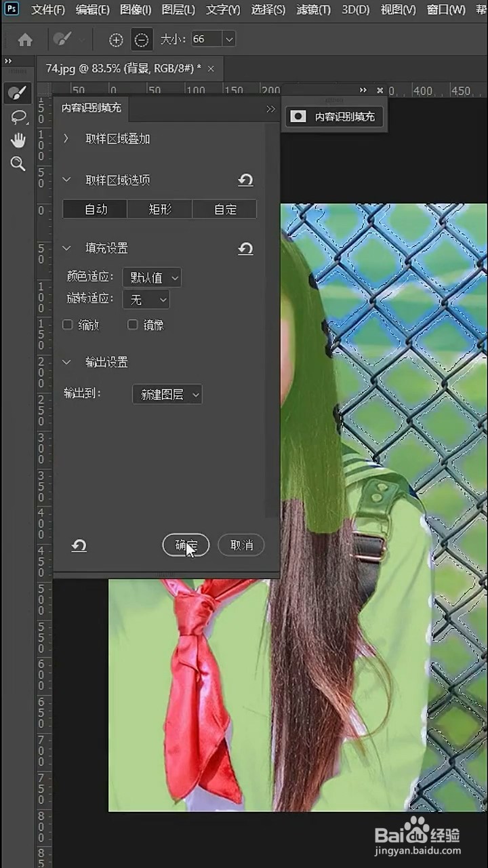Close the 74.jpg document tab

(x=211, y=68)
